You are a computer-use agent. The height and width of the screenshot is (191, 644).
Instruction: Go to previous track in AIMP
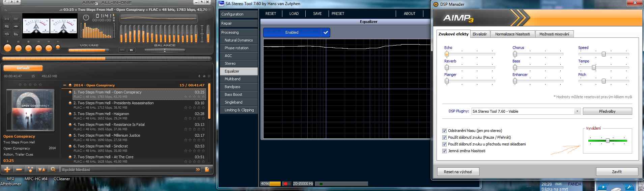point(38,48)
